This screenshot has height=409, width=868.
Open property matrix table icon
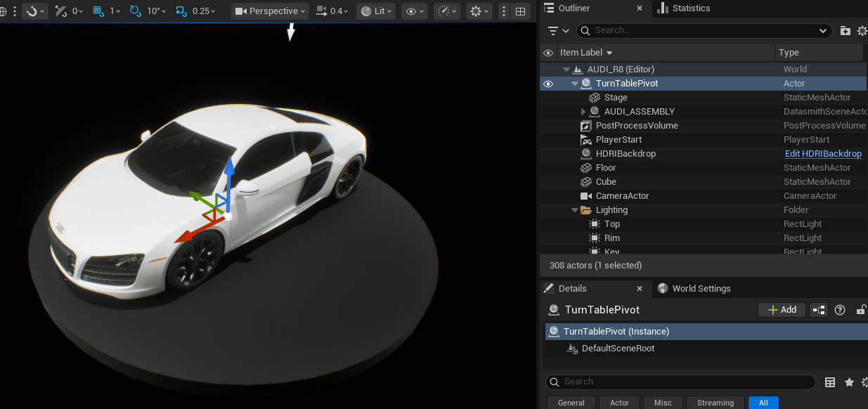(830, 382)
